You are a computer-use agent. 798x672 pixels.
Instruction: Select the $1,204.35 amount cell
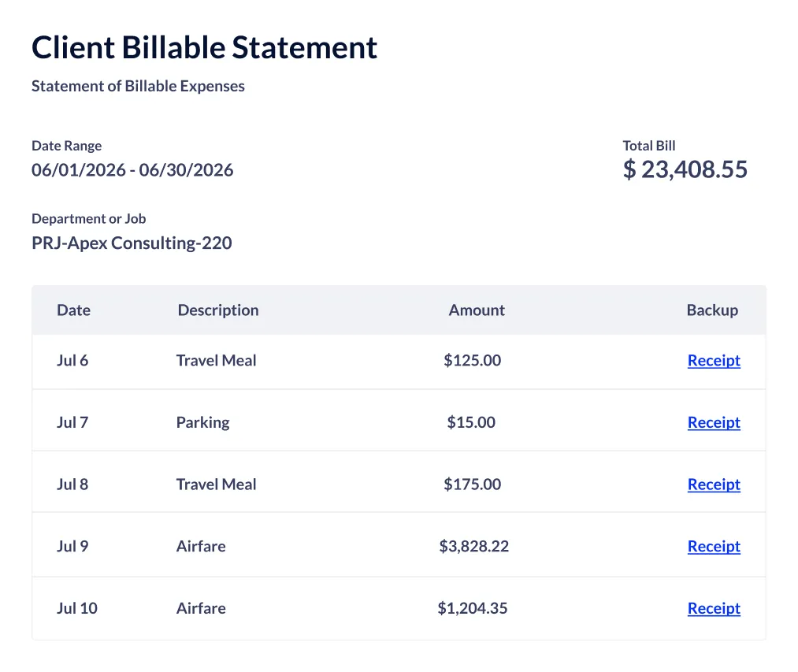(473, 608)
